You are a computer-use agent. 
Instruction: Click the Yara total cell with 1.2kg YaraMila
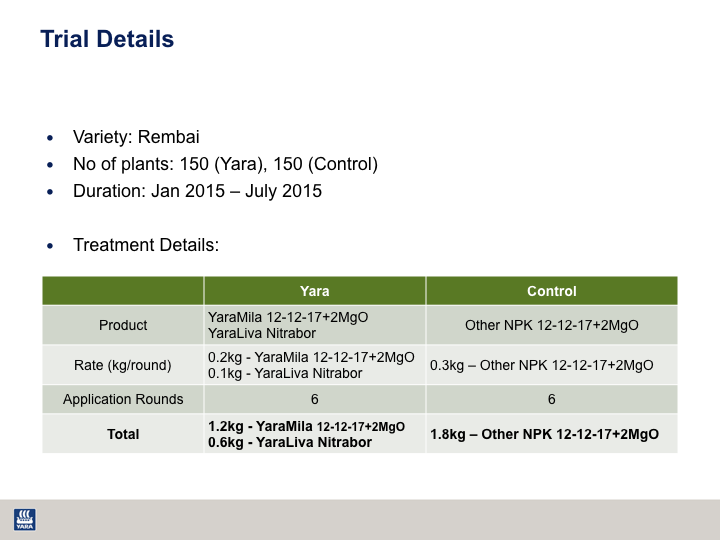(x=306, y=434)
